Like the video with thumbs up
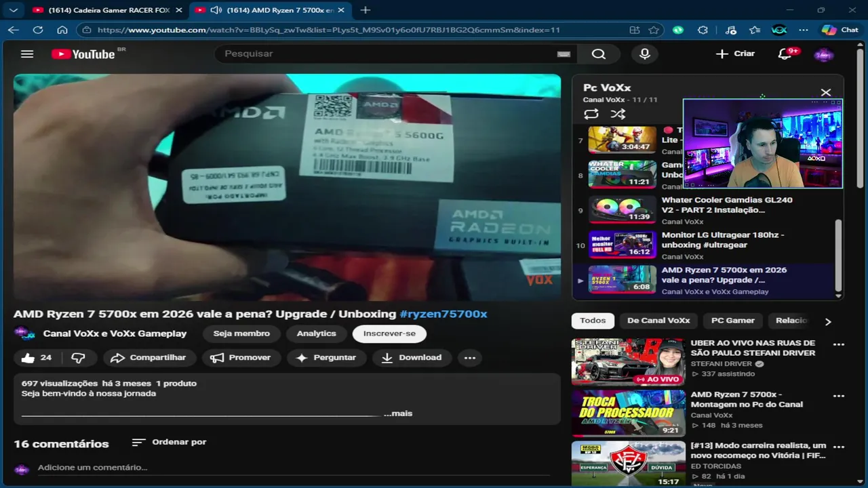 point(37,358)
